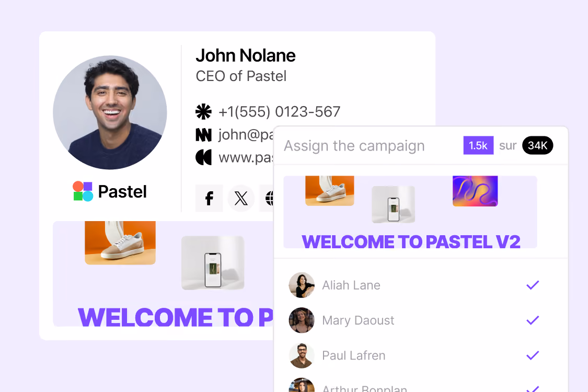Image resolution: width=588 pixels, height=392 pixels.
Task: Click the sneaker image in campaign panel
Action: [330, 191]
